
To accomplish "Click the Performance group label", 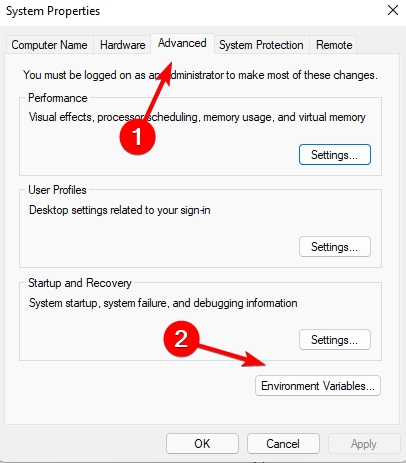I will tap(58, 98).
